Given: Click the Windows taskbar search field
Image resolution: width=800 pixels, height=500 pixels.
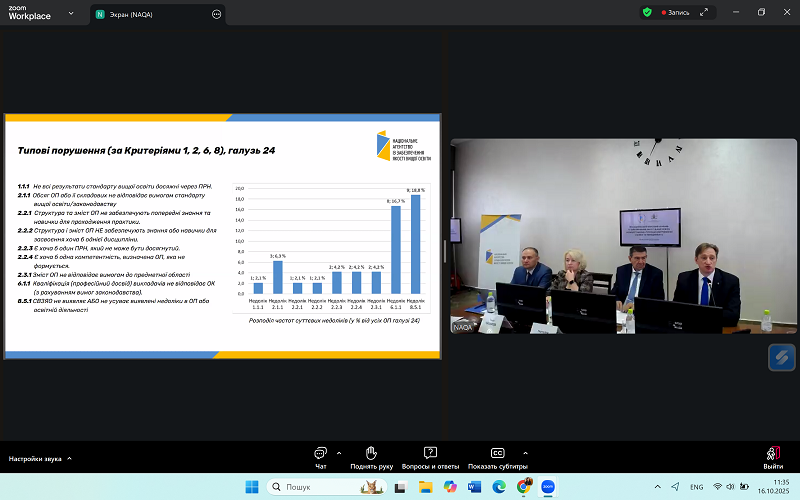Looking at the screenshot, I should (310, 487).
